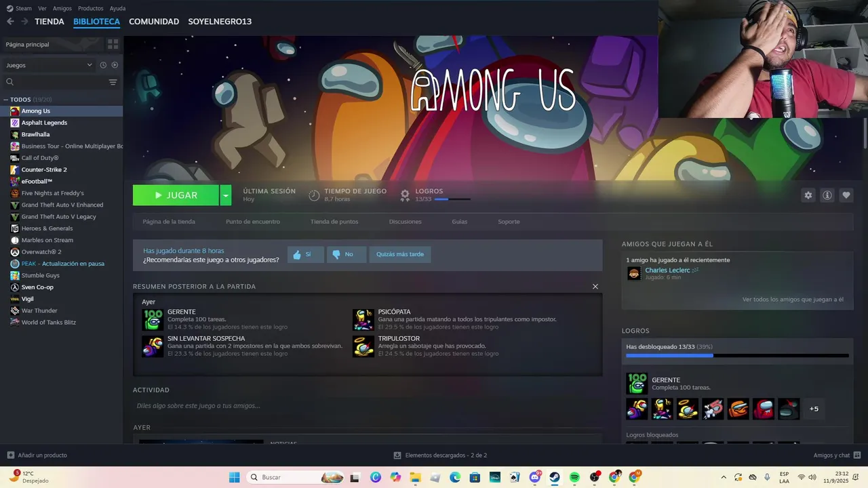Click the game information icon
This screenshot has width=868, height=488.
(827, 195)
